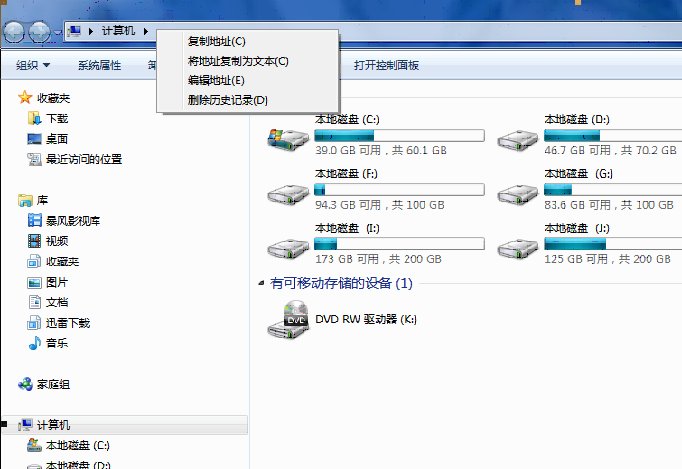Click the 图片 library icon

[35, 282]
